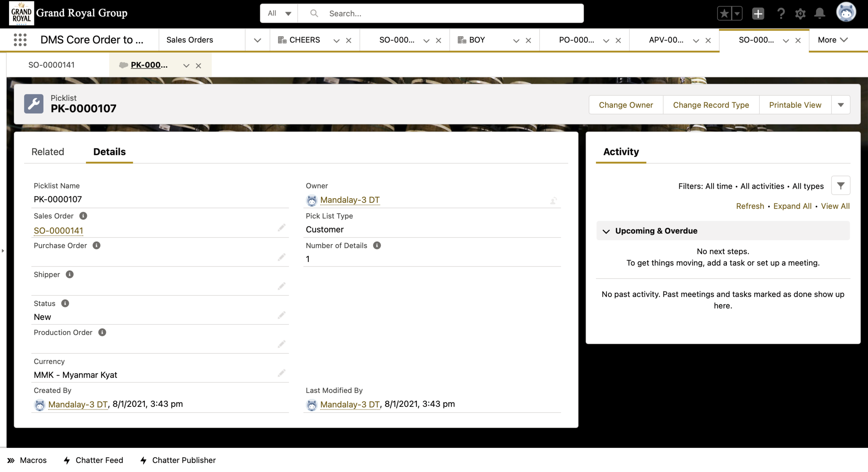Click the Help question mark icon
The width and height of the screenshot is (868, 472).
pos(780,13)
